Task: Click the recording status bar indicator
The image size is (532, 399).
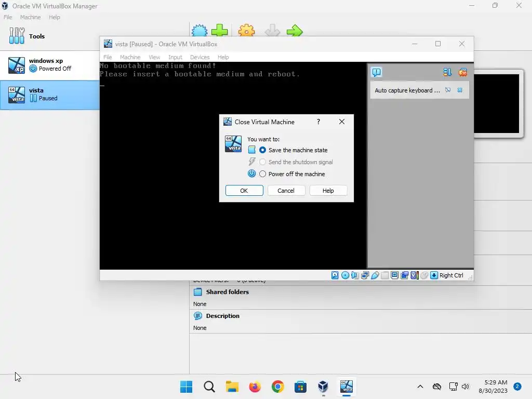Action: pyautogui.click(x=404, y=275)
